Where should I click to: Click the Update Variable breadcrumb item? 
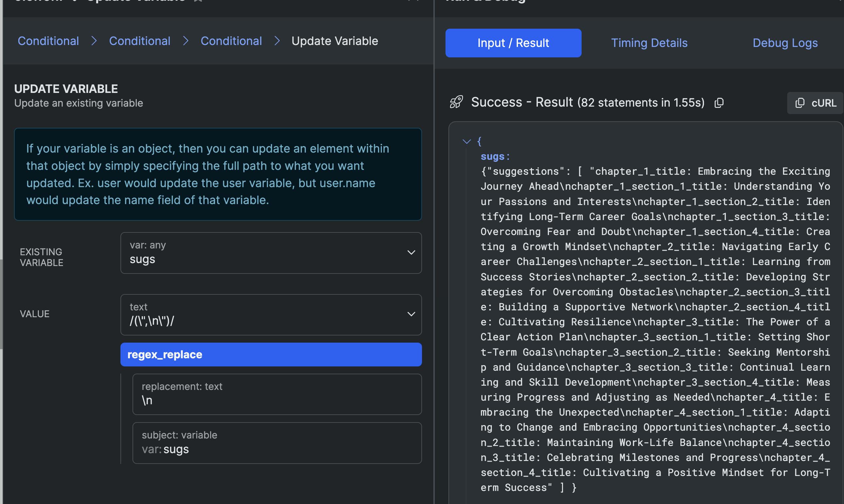pyautogui.click(x=335, y=41)
